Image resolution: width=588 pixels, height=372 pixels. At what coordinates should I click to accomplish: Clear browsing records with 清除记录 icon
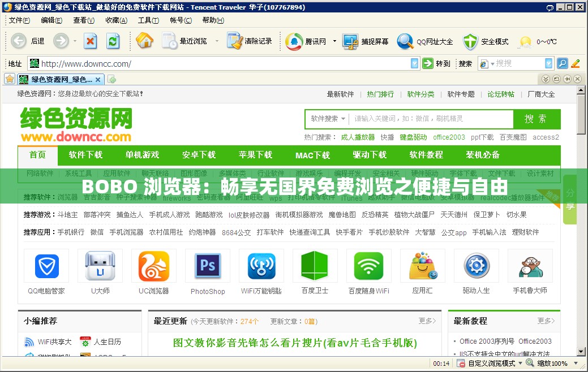click(246, 41)
